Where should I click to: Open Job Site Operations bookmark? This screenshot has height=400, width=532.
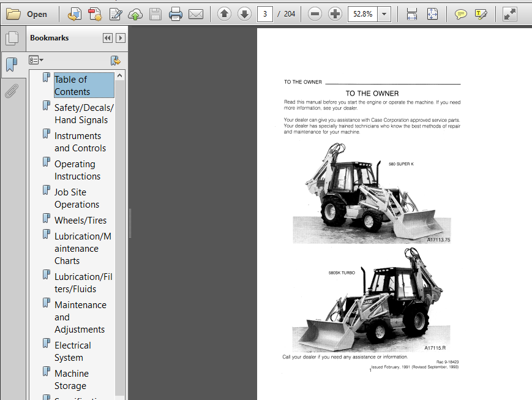[77, 198]
